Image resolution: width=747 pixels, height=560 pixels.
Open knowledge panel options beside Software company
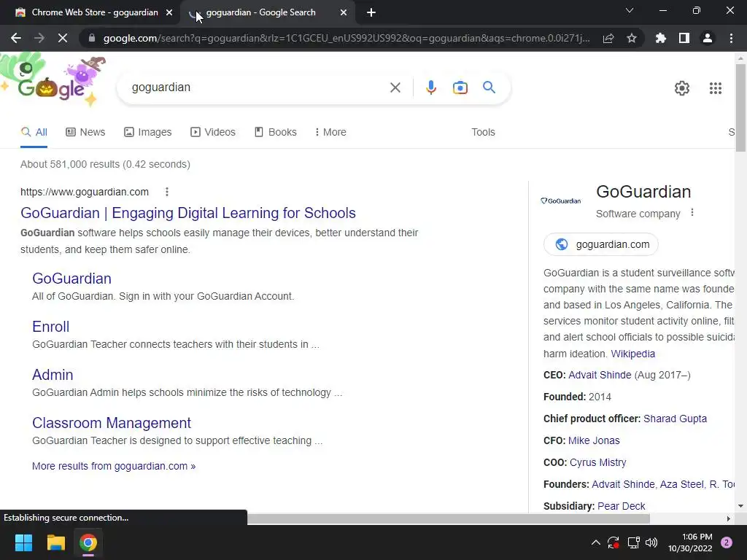[692, 214]
